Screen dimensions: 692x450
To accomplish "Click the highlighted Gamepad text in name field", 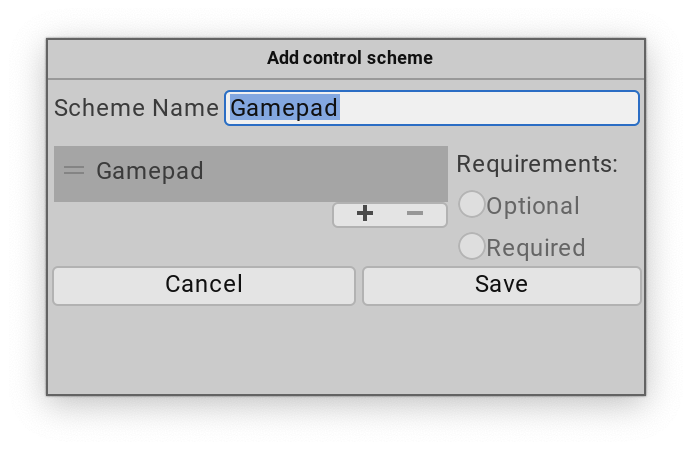I will pos(285,108).
